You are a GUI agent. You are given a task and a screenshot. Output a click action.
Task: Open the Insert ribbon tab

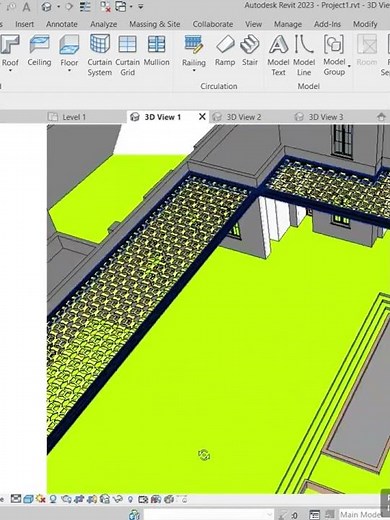click(24, 24)
